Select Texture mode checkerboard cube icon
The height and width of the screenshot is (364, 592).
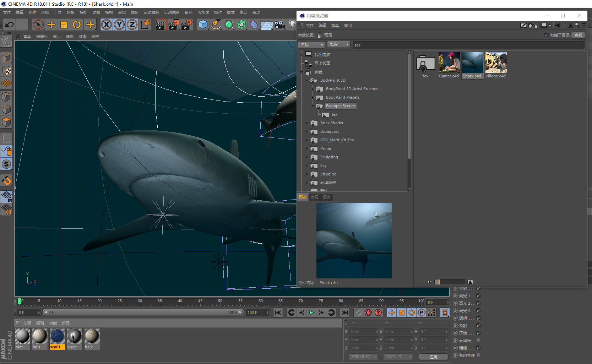(7, 71)
